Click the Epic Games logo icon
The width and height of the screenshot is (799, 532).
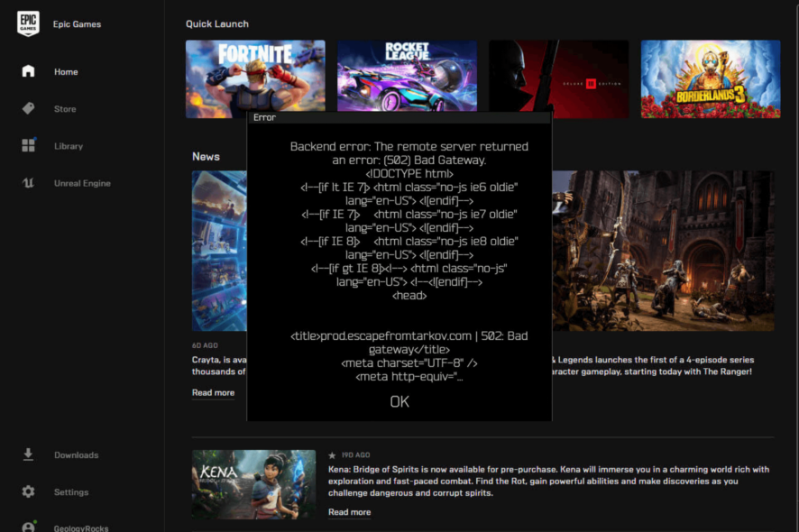coord(27,23)
